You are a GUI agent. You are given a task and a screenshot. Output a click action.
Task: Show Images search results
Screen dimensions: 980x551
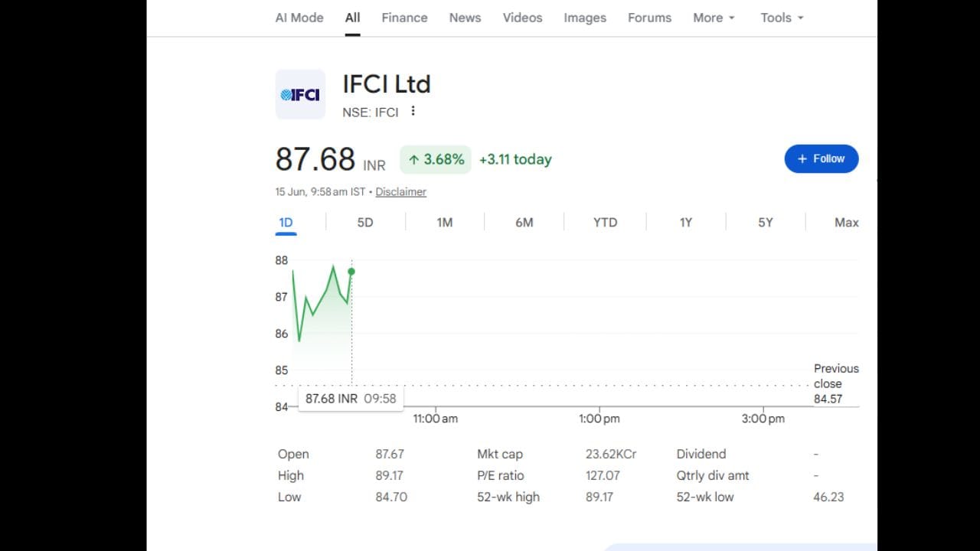click(585, 18)
